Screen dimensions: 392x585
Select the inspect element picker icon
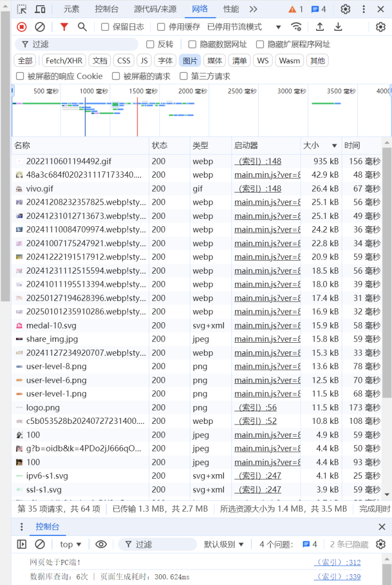click(22, 9)
